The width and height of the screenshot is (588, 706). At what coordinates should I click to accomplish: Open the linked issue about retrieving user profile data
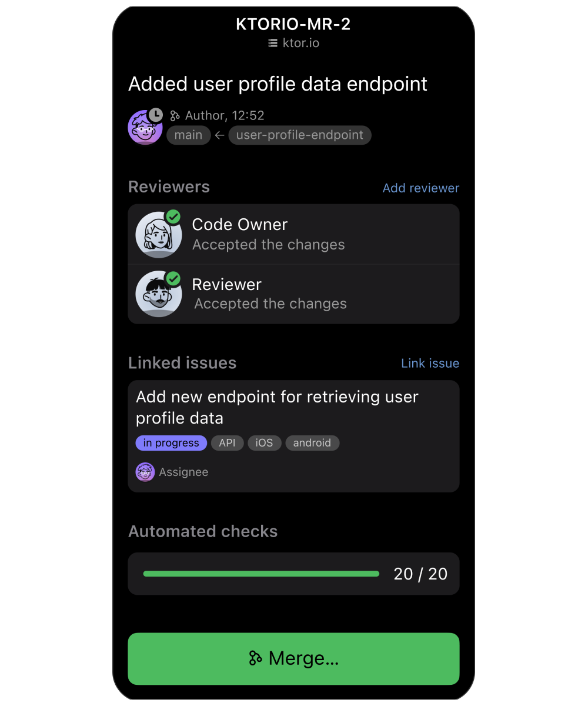click(293, 436)
